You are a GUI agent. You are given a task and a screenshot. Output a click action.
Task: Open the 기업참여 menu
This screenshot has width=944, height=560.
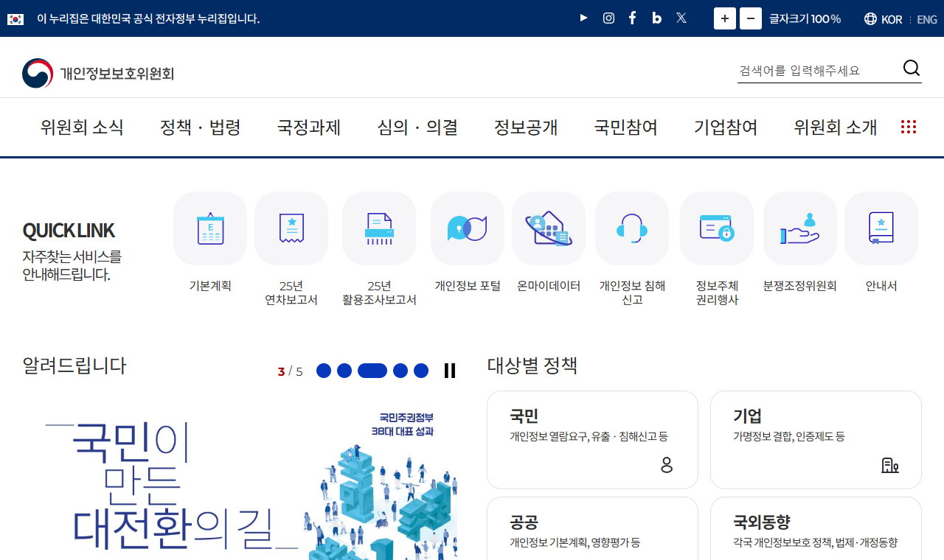(726, 127)
